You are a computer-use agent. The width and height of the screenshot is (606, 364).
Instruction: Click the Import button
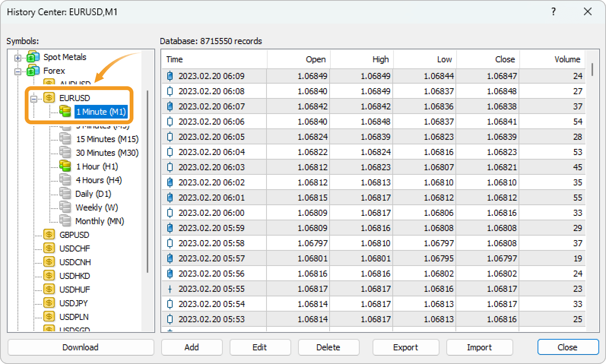pos(479,347)
